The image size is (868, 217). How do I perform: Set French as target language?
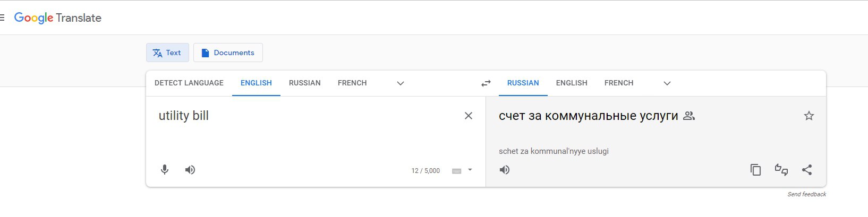click(x=619, y=83)
